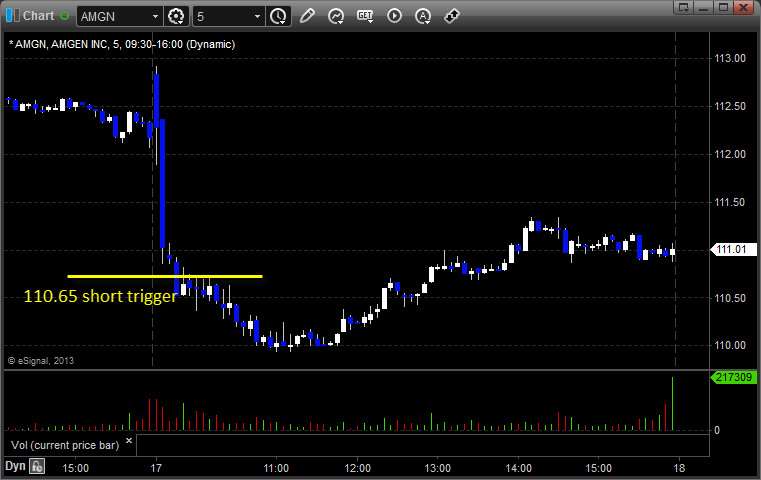Maximize the chart window
This screenshot has height=480, width=761.
tap(723, 7)
